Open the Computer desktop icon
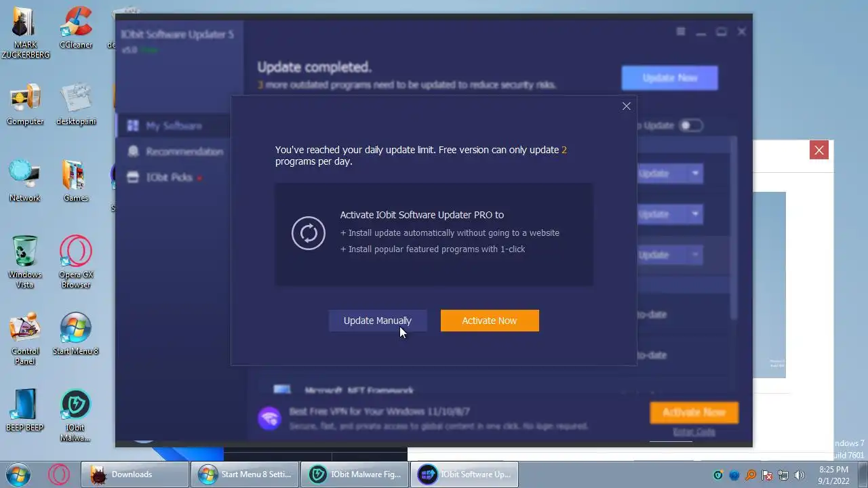Screen dimensions: 868x488 25,104
